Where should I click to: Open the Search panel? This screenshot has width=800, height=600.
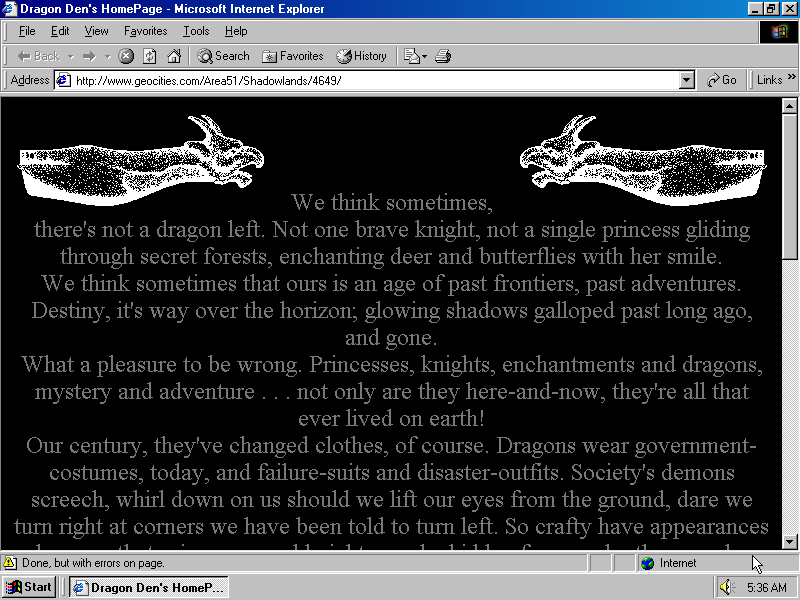pyautogui.click(x=223, y=56)
